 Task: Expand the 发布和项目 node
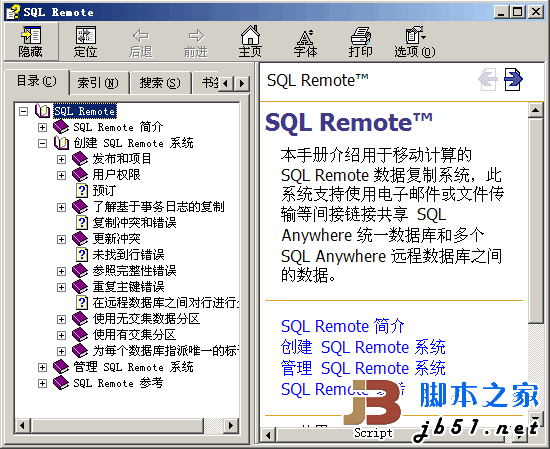coord(61,160)
